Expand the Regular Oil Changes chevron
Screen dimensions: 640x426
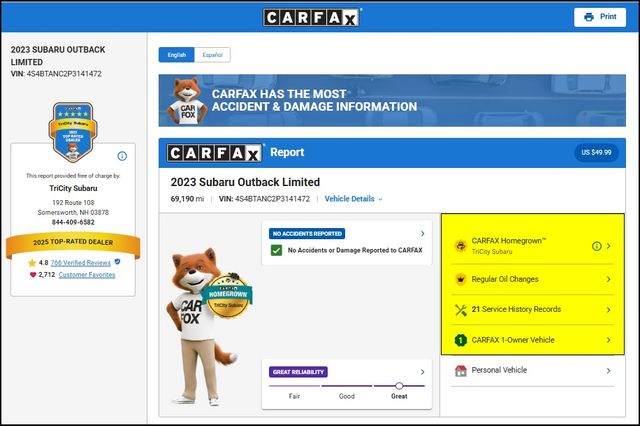coord(609,279)
